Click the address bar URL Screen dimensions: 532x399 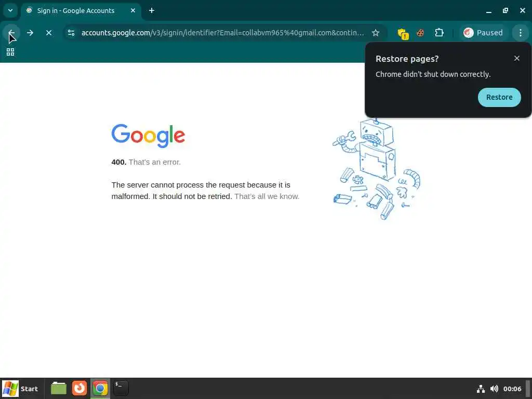222,33
